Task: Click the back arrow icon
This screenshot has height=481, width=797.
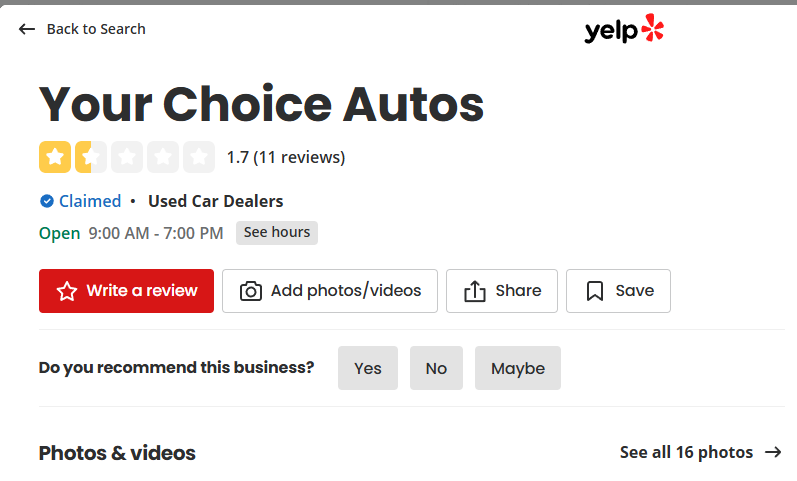Action: point(27,29)
